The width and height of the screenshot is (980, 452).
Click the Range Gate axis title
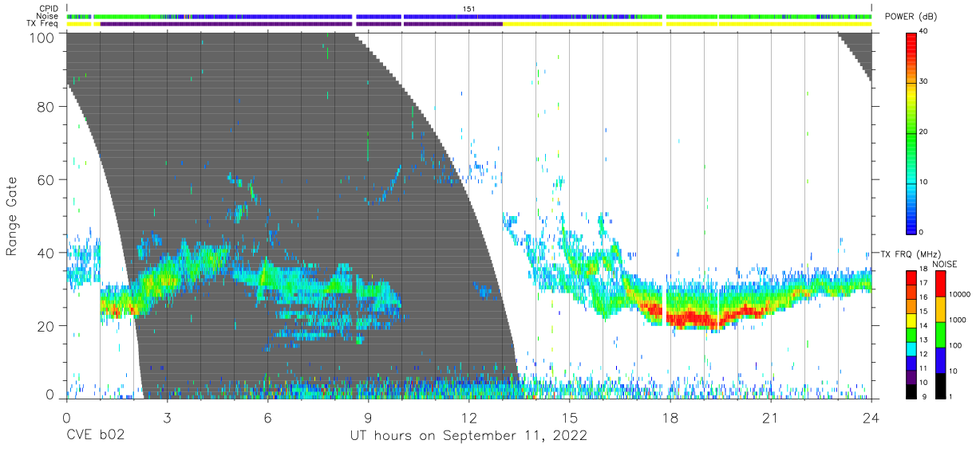click(x=13, y=216)
